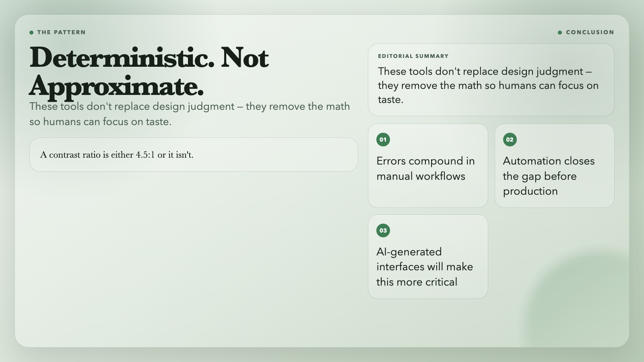The image size is (644, 362).
Task: Click the Deterministic. Not Approximate. headline
Action: pos(149,72)
